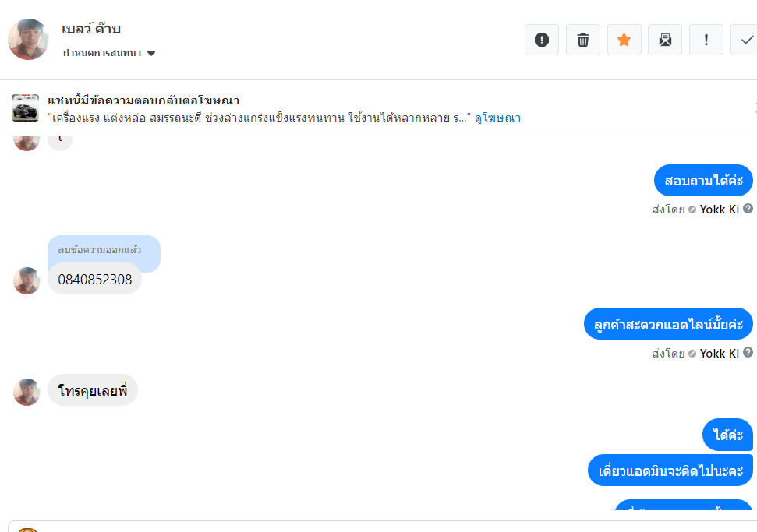Screen dimensions: 757x532
Task: Mark conversation done with checkmark icon
Action: click(x=746, y=40)
